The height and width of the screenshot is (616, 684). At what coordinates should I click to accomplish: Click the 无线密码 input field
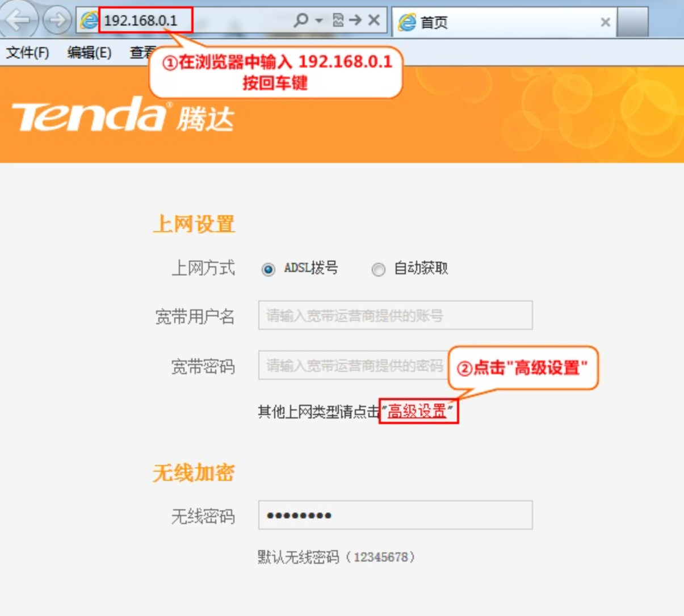pos(396,515)
